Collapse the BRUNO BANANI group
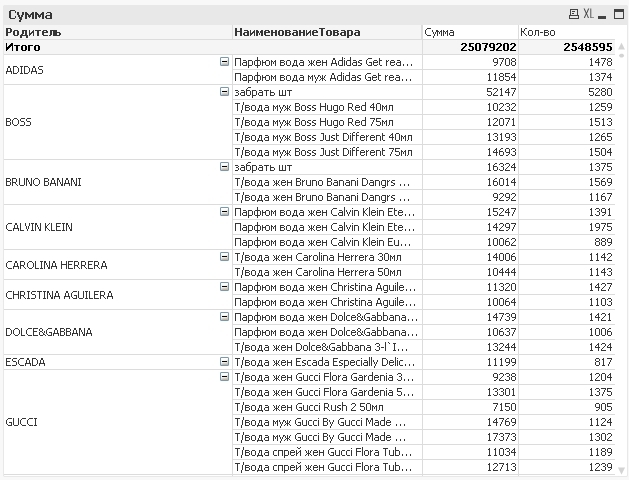The height and width of the screenshot is (480, 629). point(224,167)
